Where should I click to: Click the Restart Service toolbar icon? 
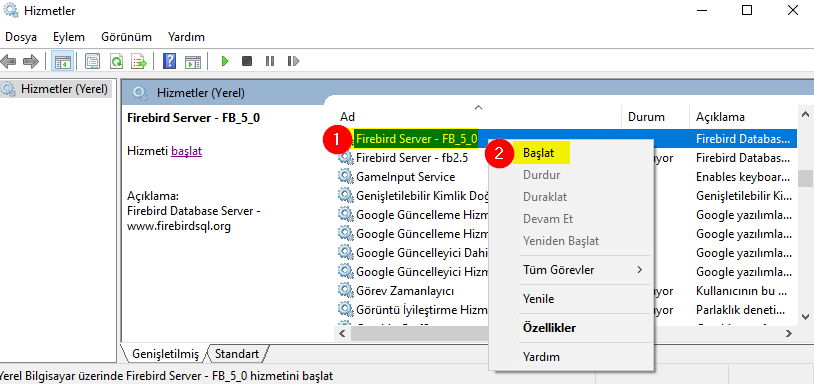coord(293,61)
